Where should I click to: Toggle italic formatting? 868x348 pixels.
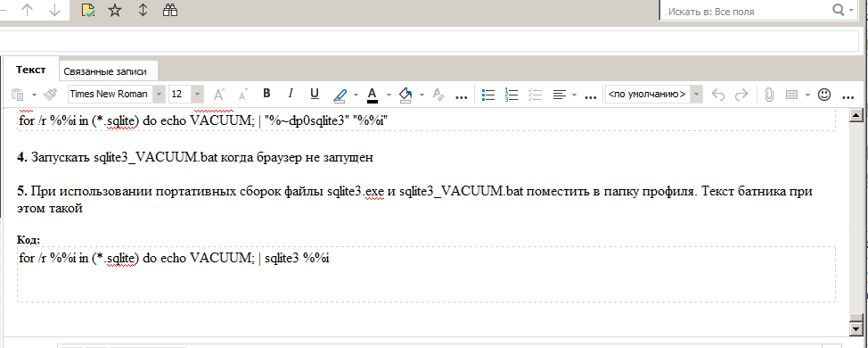pos(290,94)
